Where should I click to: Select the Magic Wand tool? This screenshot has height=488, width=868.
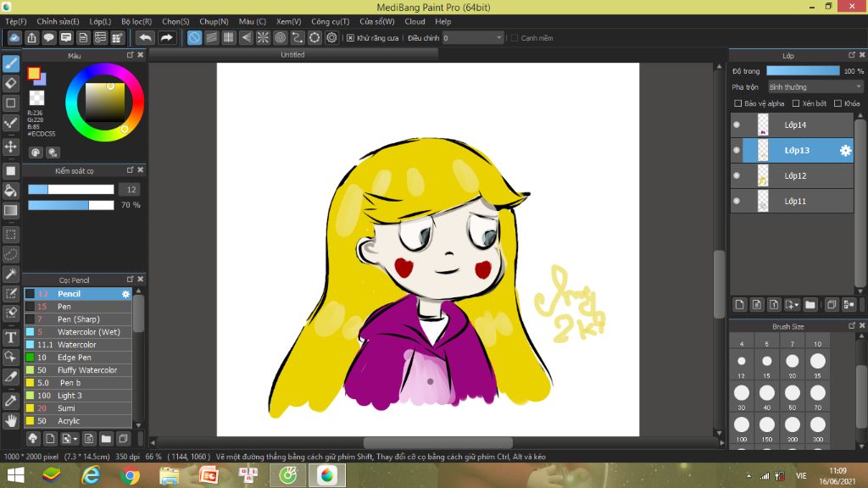(11, 274)
